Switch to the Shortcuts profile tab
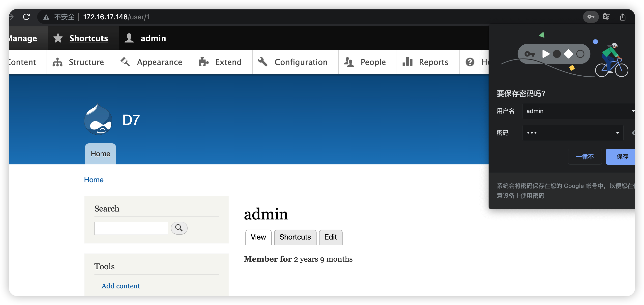The width and height of the screenshot is (644, 305). click(295, 237)
